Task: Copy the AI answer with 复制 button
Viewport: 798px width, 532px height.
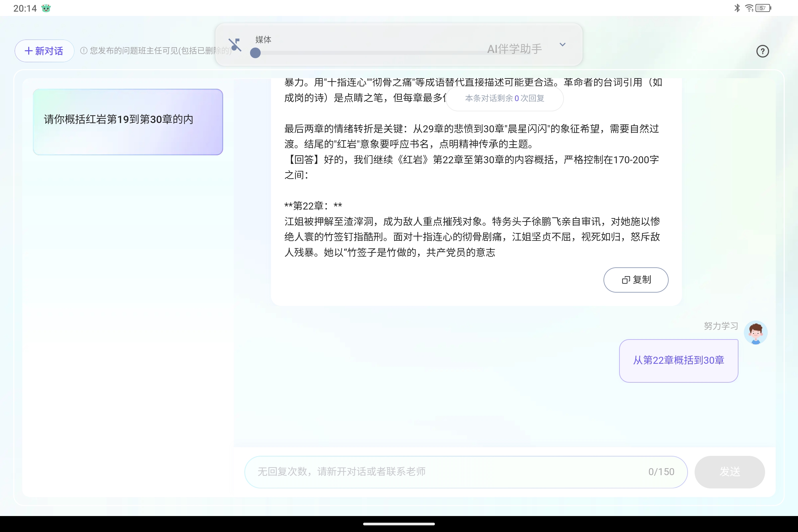Action: tap(636, 280)
